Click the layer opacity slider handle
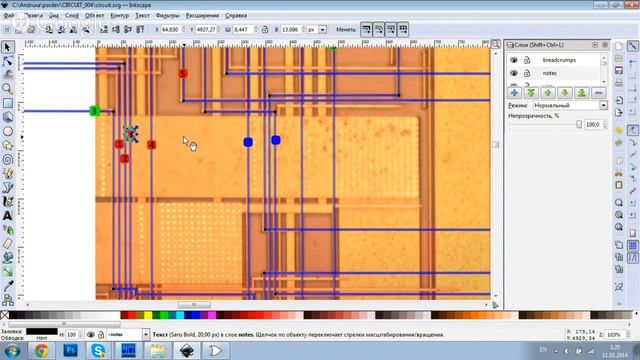The height and width of the screenshot is (360, 640). (x=579, y=124)
